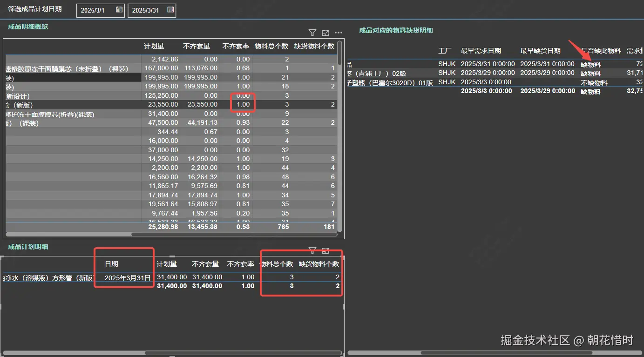This screenshot has width=644, height=357.
Task: Click date cell 2025年3月31日
Action: [128, 277]
